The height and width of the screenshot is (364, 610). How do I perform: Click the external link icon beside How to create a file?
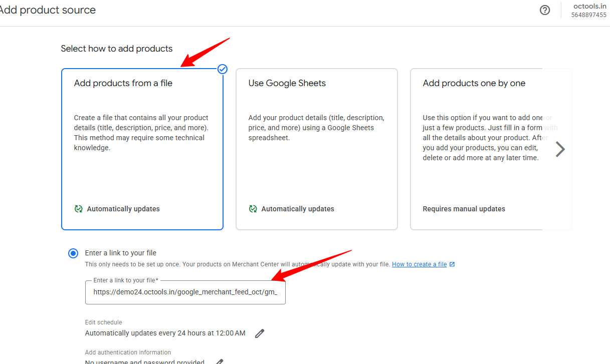pos(452,264)
